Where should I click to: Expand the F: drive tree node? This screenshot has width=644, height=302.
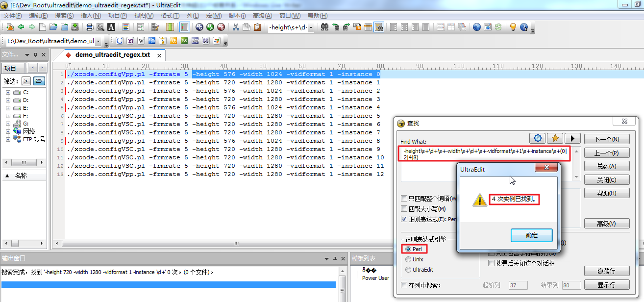8,116
